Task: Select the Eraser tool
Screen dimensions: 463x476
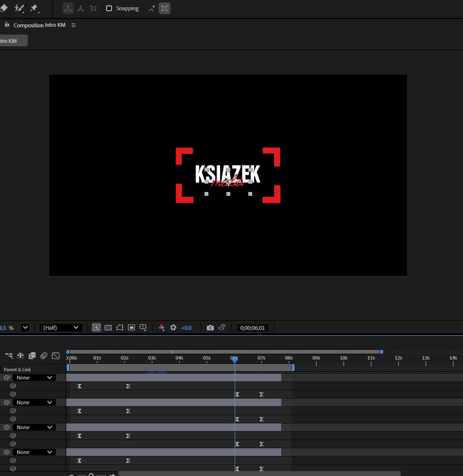Action: pos(3,8)
